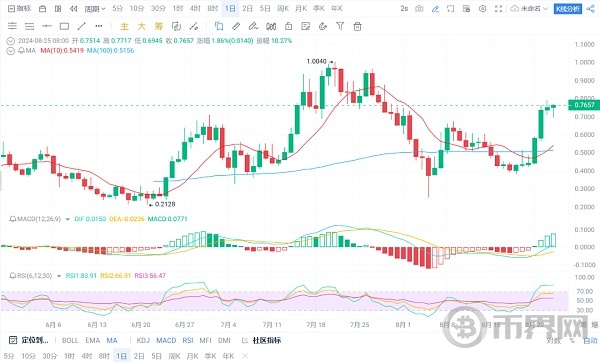Collapse the OHLC info row chevron
600x362 pixels.
pos(10,41)
